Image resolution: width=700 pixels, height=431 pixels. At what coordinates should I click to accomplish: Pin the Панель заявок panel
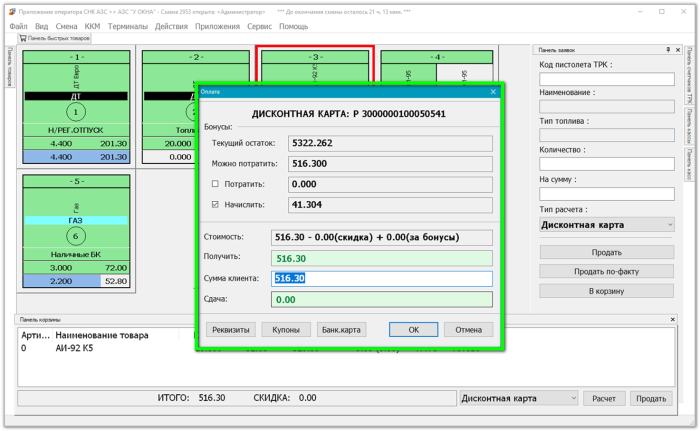click(x=668, y=50)
